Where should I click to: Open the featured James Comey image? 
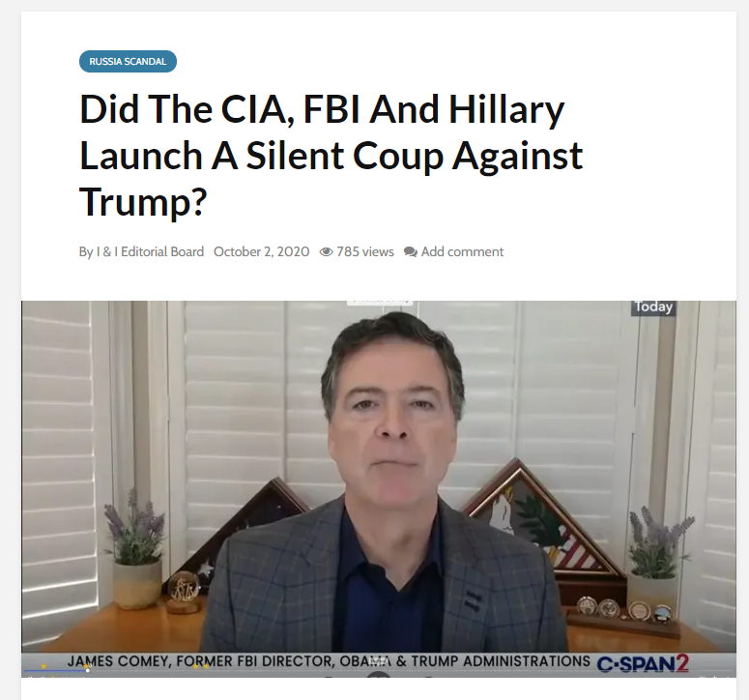click(379, 489)
